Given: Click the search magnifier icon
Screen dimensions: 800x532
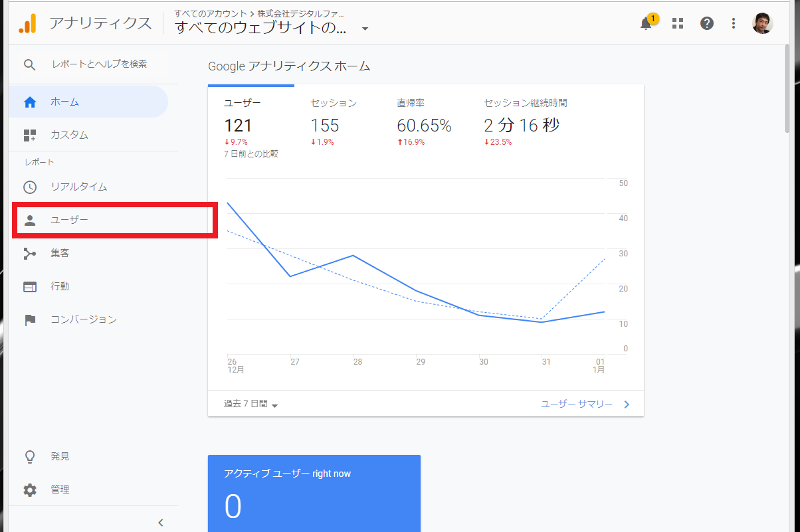Looking at the screenshot, I should (29, 64).
